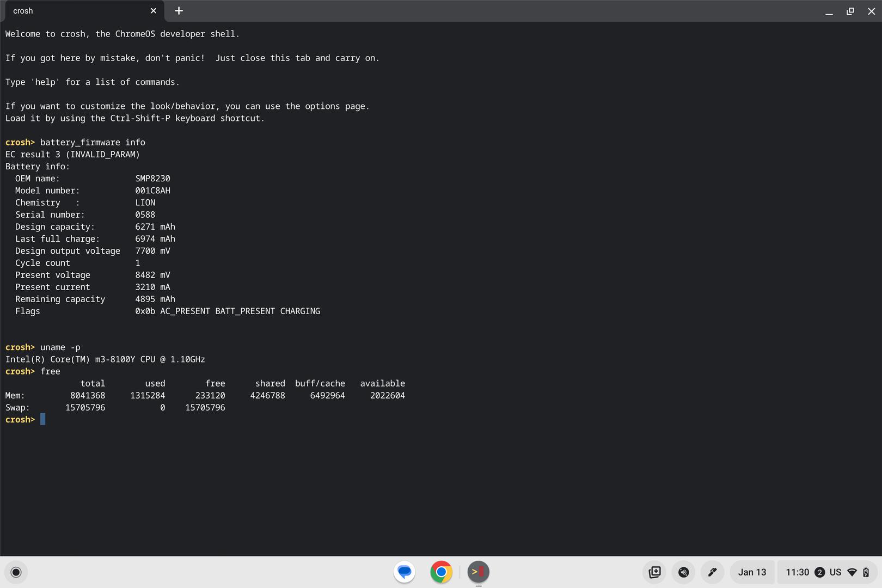Click shared memory value '4246788'
The width and height of the screenshot is (882, 588).
[x=268, y=395]
